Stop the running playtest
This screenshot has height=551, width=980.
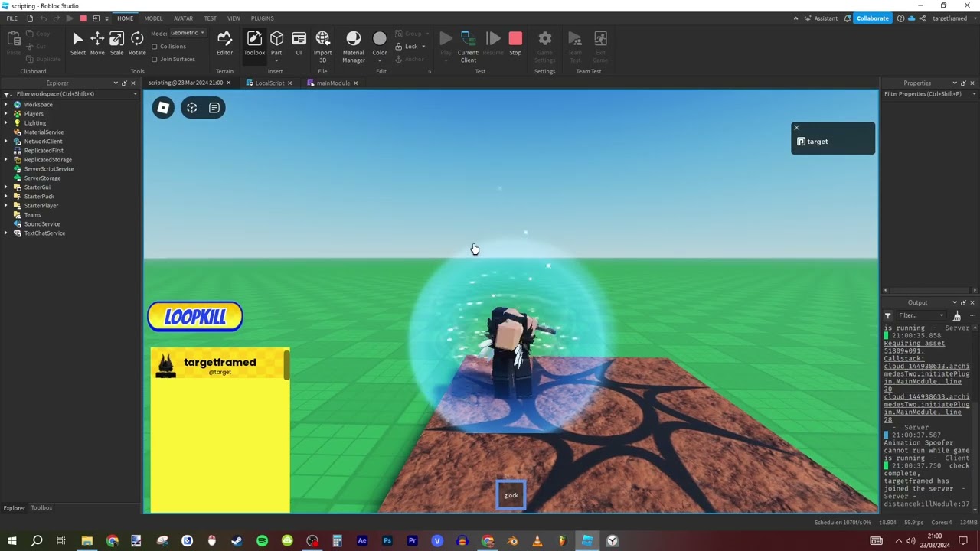[x=515, y=43]
